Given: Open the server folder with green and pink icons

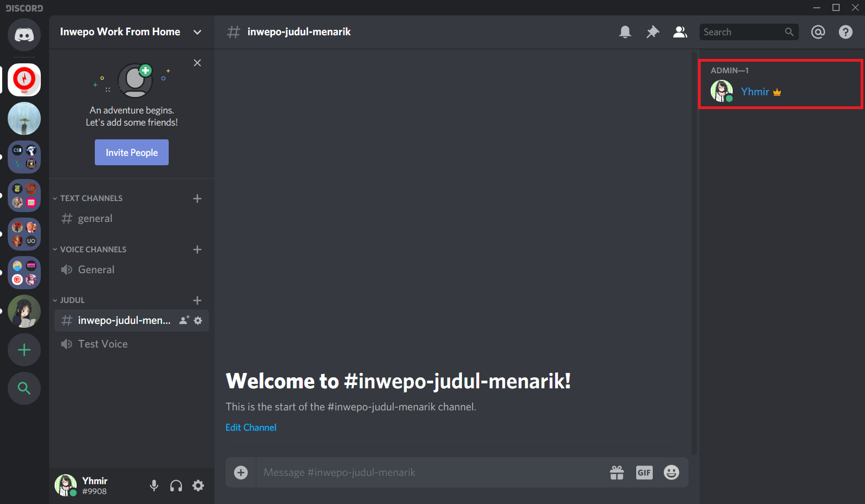Looking at the screenshot, I should point(24,196).
